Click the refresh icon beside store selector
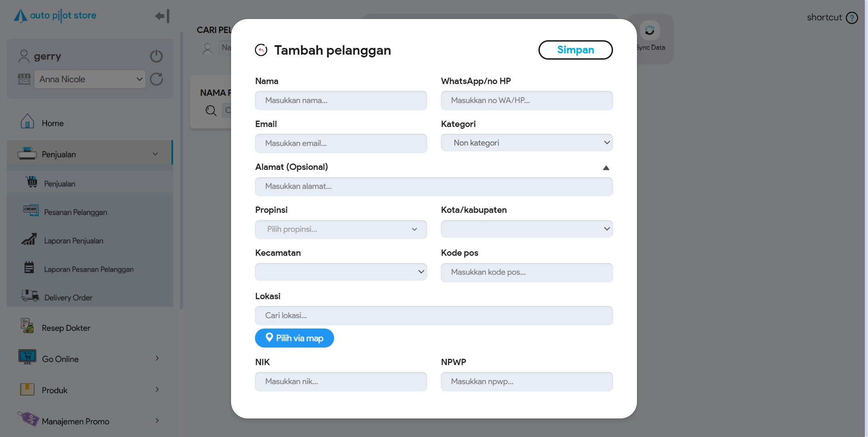The width and height of the screenshot is (868, 437). coord(156,79)
